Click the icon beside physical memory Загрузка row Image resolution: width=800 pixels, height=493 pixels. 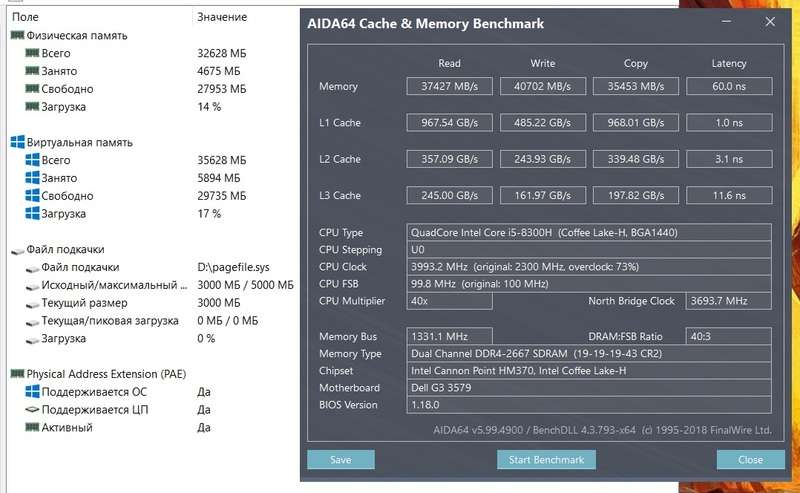pos(32,107)
